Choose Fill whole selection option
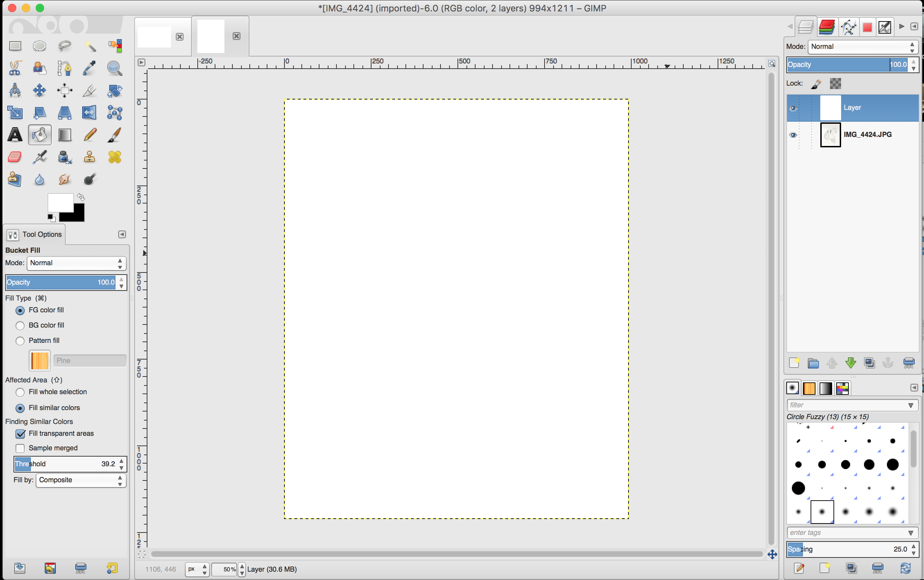 [20, 392]
